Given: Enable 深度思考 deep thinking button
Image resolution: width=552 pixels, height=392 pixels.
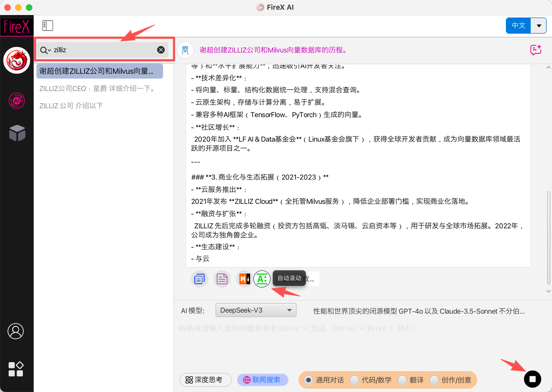Looking at the screenshot, I should [205, 380].
